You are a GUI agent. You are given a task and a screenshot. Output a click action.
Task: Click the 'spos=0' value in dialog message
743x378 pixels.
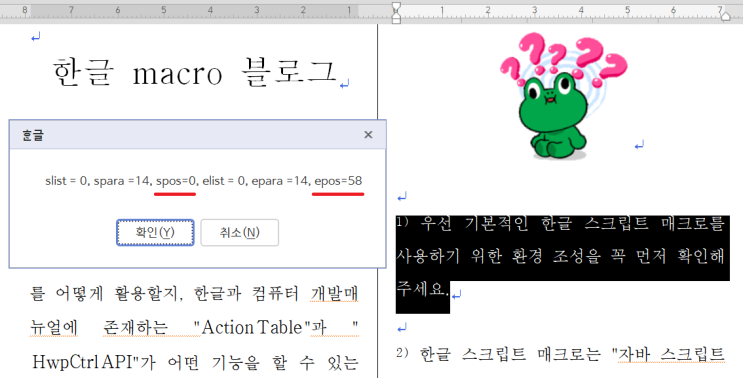tap(176, 181)
